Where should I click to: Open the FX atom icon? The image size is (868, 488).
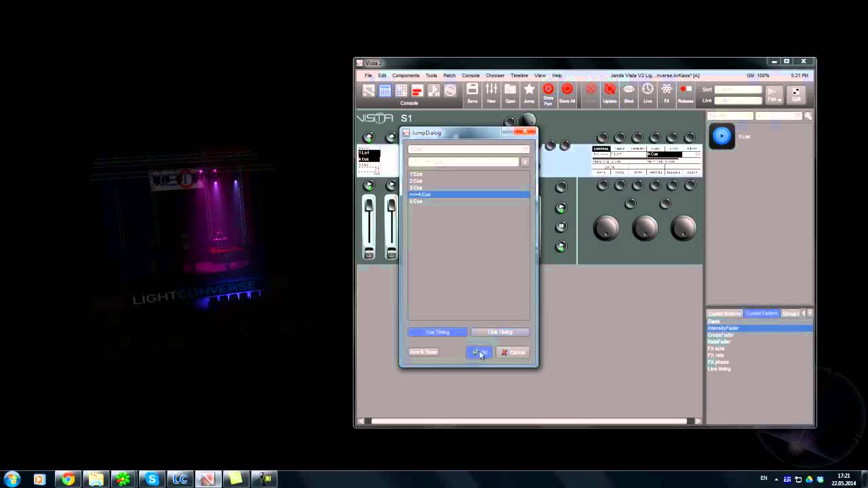pyautogui.click(x=667, y=93)
